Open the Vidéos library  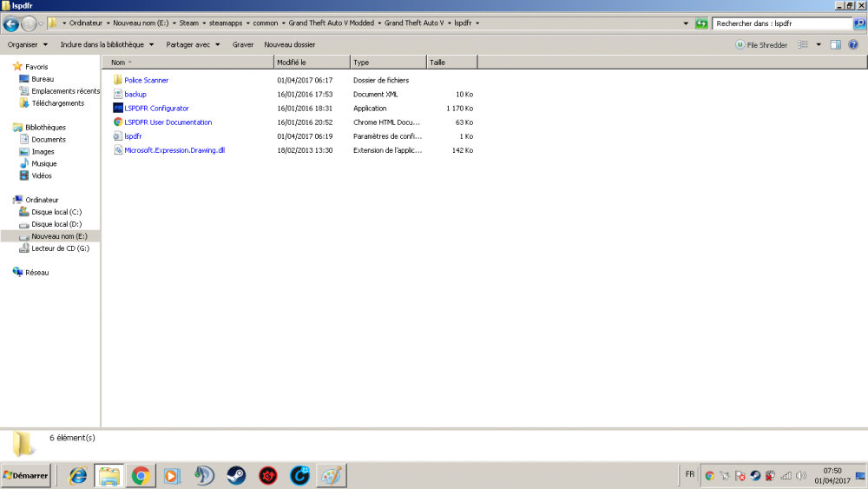point(42,175)
